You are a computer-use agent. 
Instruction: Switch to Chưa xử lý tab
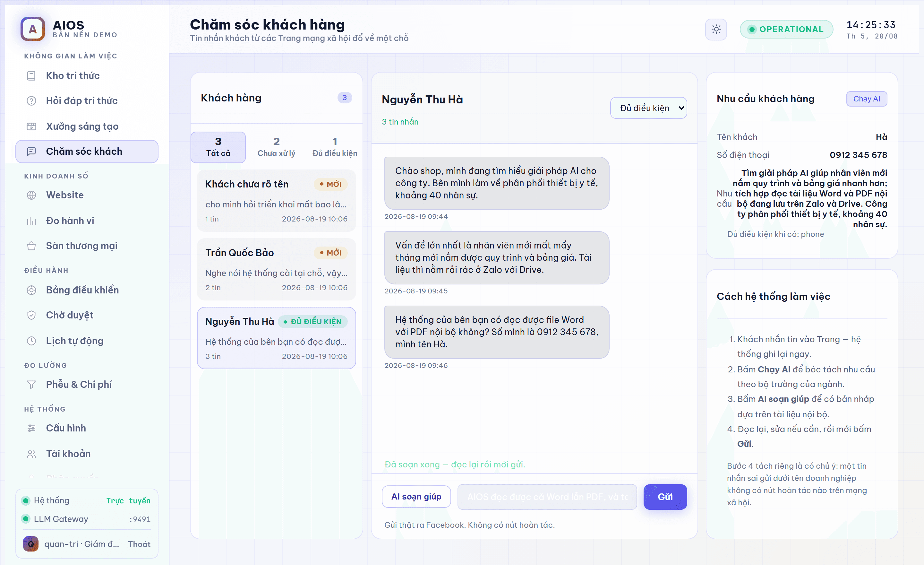tap(276, 147)
